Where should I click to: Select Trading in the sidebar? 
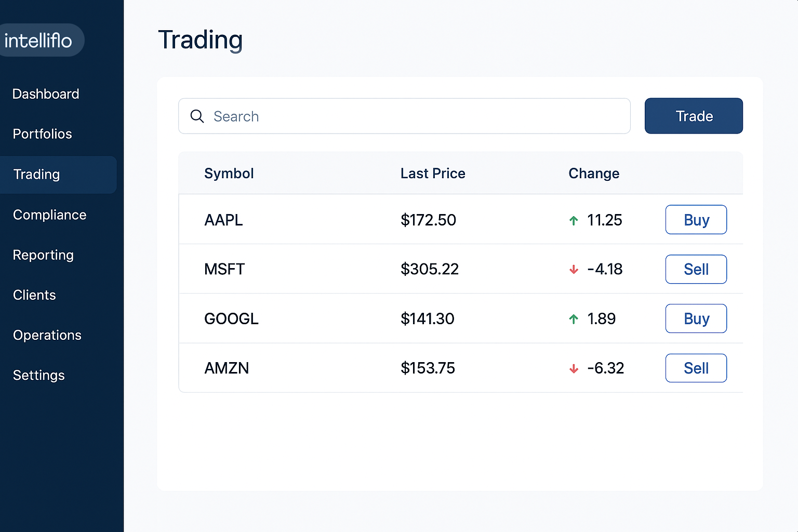[x=37, y=175]
